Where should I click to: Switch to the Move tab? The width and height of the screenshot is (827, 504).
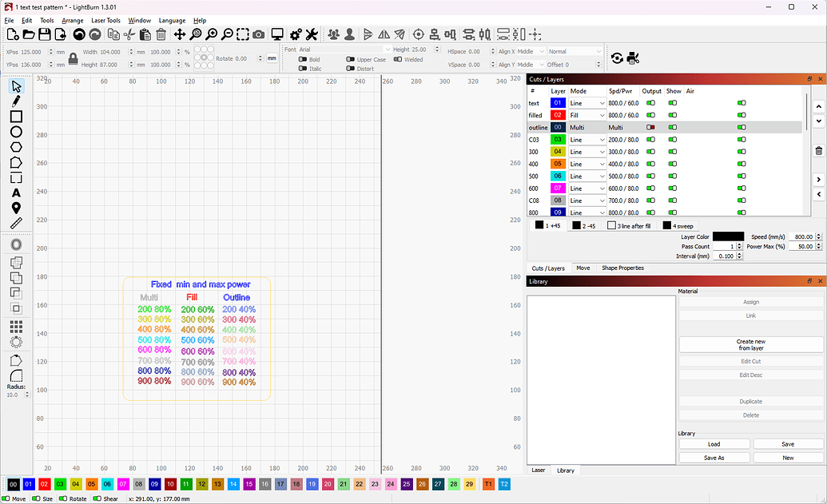pos(582,268)
